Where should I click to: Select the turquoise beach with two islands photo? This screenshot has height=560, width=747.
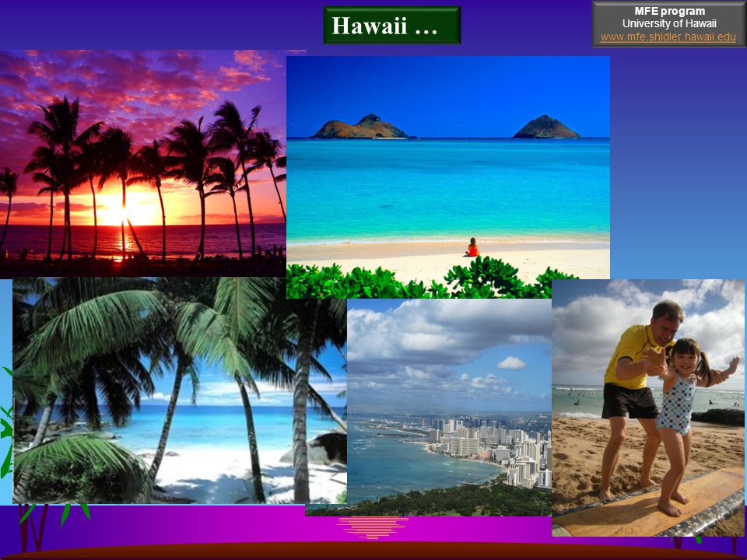coord(448,177)
